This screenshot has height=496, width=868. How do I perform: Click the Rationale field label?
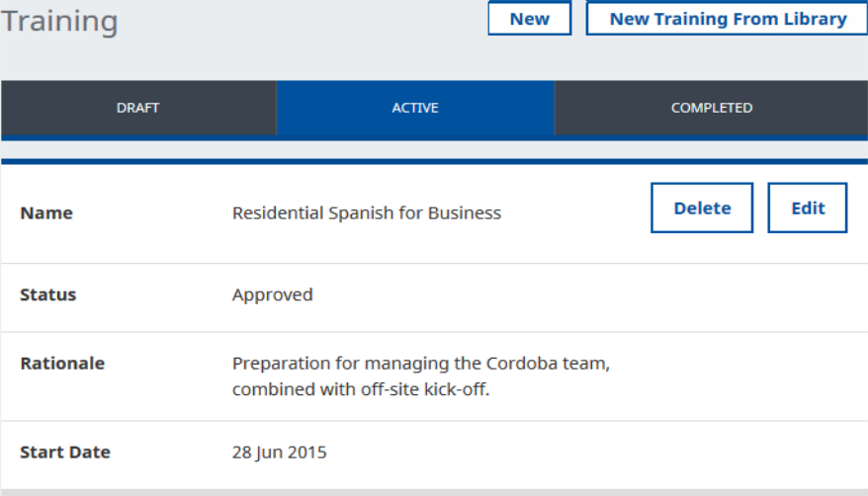click(62, 364)
